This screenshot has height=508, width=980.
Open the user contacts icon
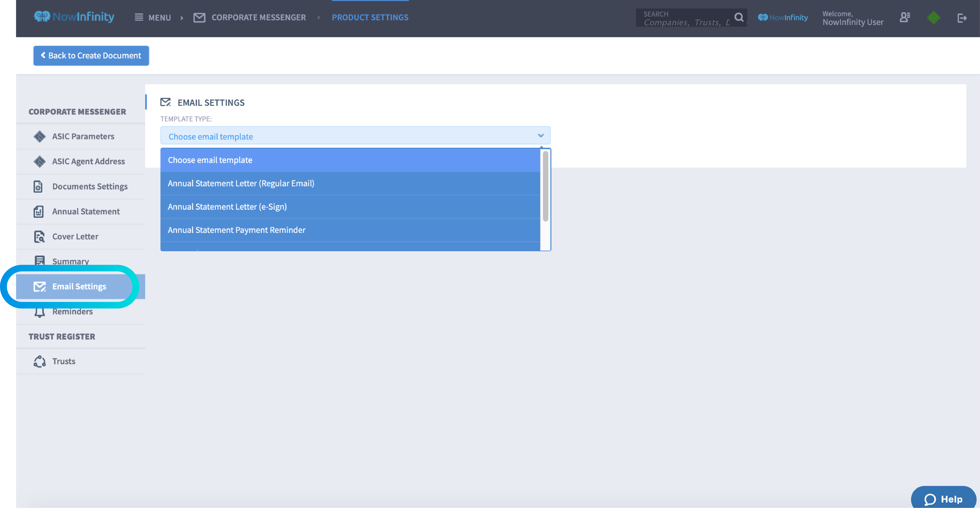pyautogui.click(x=905, y=18)
